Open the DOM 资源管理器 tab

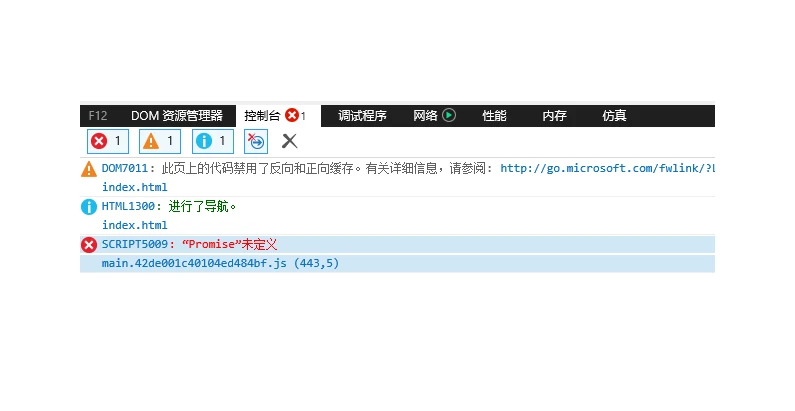point(177,116)
